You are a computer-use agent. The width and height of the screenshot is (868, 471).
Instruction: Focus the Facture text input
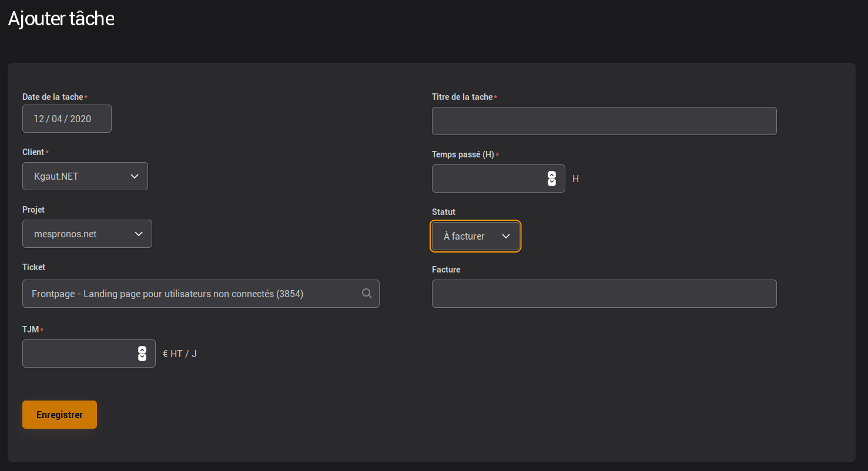[604, 294]
